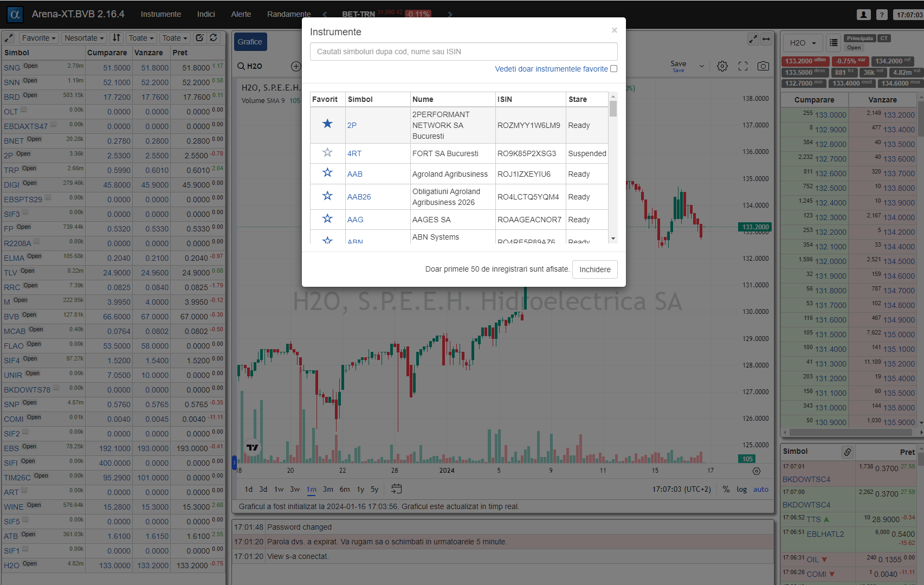Open the go-to-date calendar icon
Viewport: 924px width, 585px height.
pos(396,489)
